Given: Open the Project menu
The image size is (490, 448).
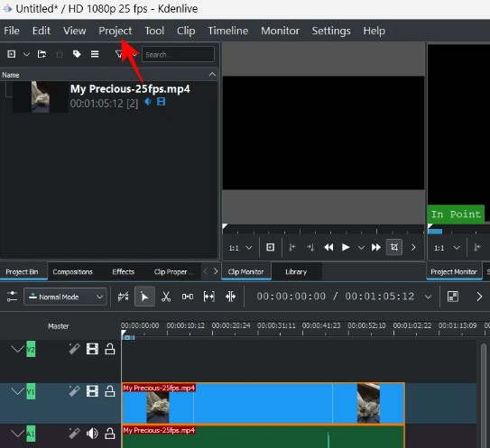Looking at the screenshot, I should point(115,31).
